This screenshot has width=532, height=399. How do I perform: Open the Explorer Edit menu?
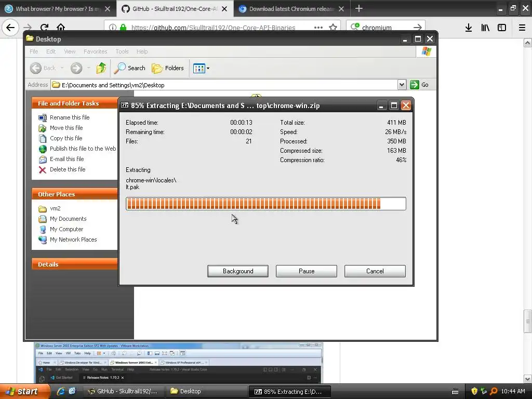tap(51, 51)
